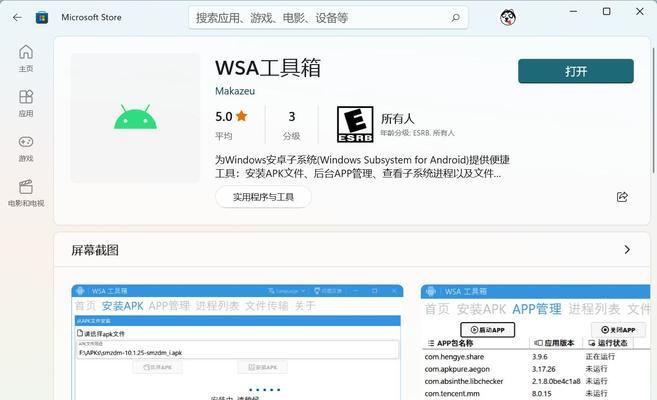Click the WSA工具箱 app title

(x=268, y=68)
